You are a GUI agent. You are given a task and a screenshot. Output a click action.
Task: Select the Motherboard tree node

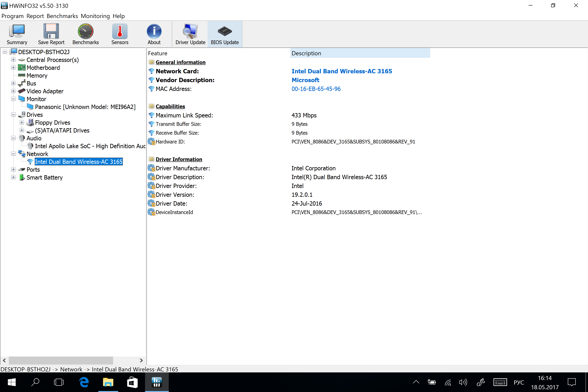43,67
